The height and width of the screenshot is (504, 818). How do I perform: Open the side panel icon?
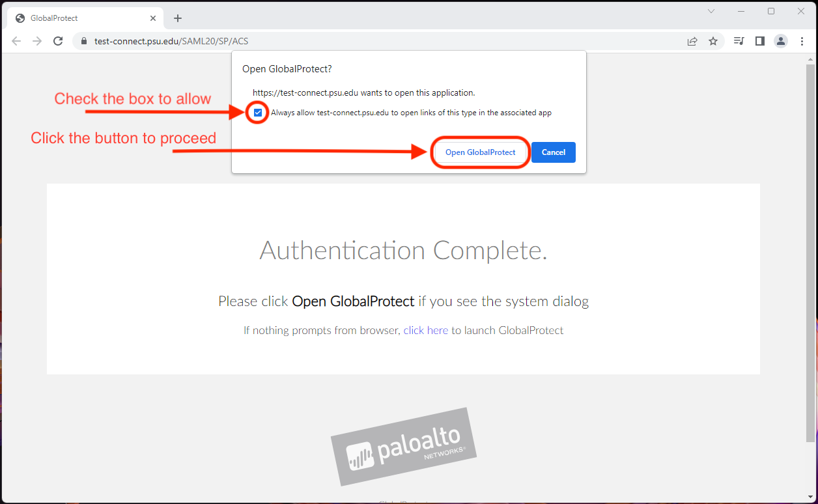click(x=759, y=40)
